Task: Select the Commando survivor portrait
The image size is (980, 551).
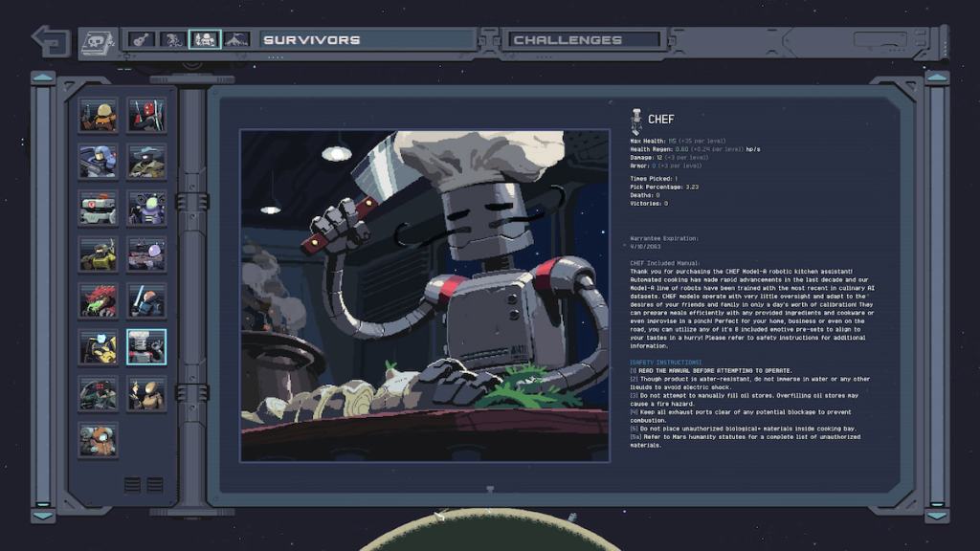Action: pos(99,116)
